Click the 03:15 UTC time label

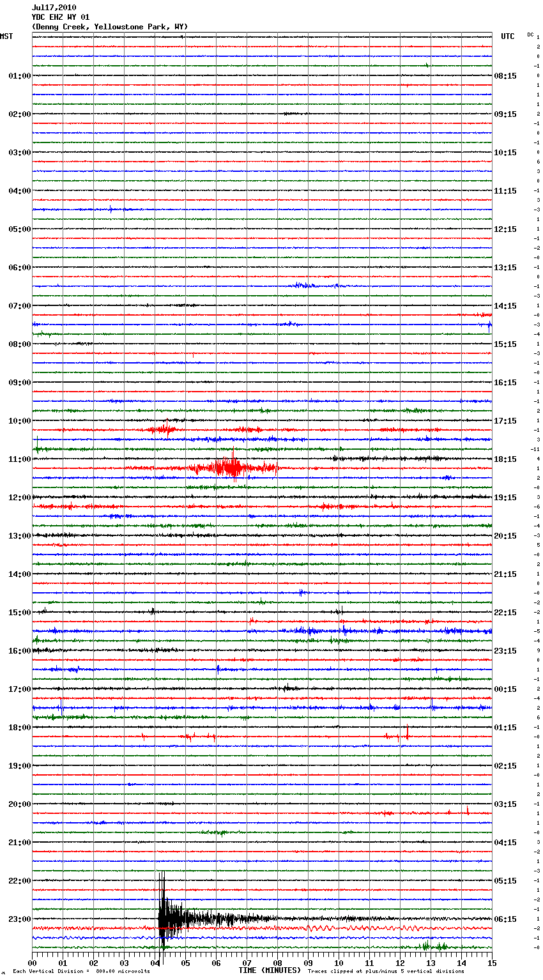505,804
